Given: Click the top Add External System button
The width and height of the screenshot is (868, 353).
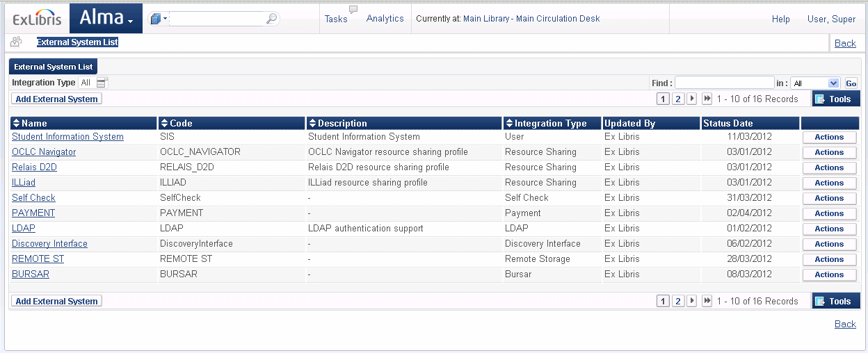Looking at the screenshot, I should [56, 99].
